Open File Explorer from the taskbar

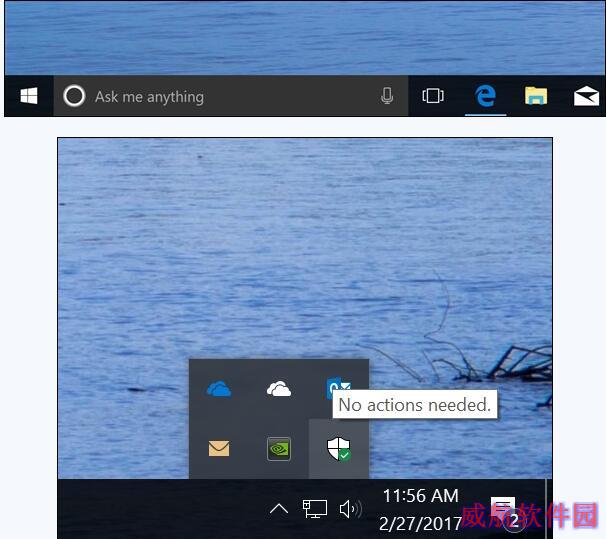(x=536, y=96)
